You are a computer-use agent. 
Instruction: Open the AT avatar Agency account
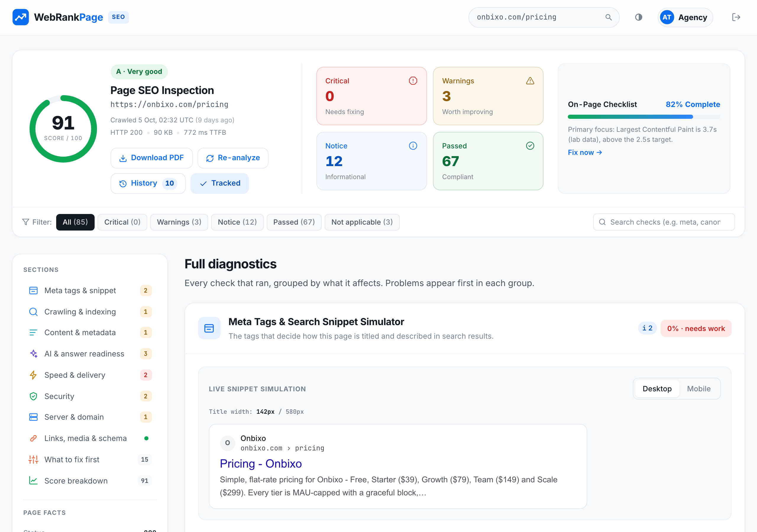tap(685, 17)
